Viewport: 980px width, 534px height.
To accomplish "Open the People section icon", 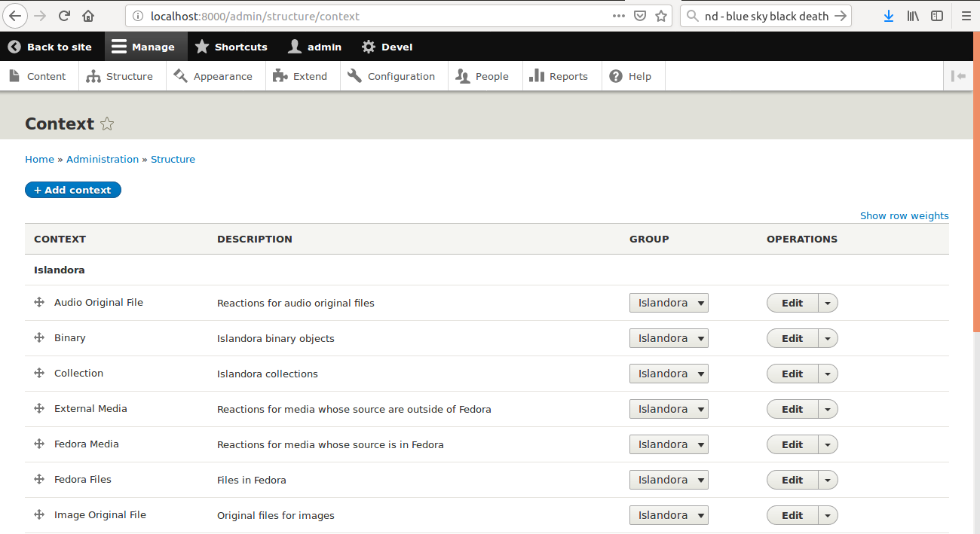I will click(x=463, y=75).
